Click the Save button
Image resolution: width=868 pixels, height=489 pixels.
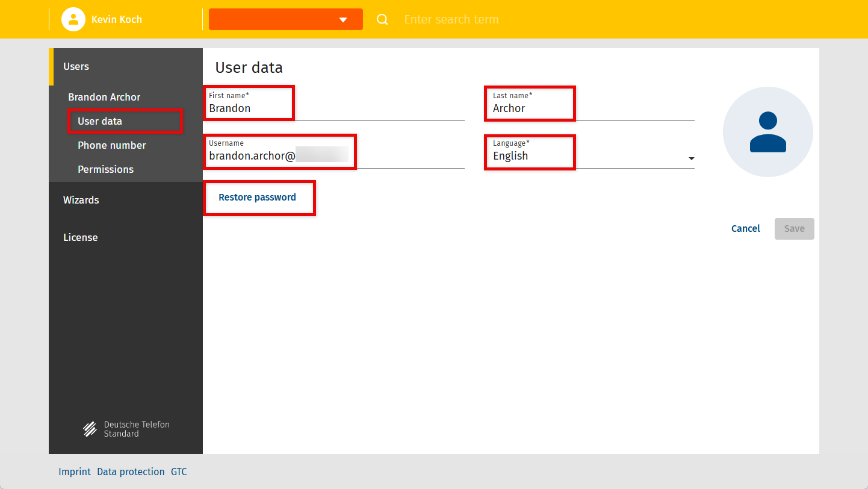794,229
